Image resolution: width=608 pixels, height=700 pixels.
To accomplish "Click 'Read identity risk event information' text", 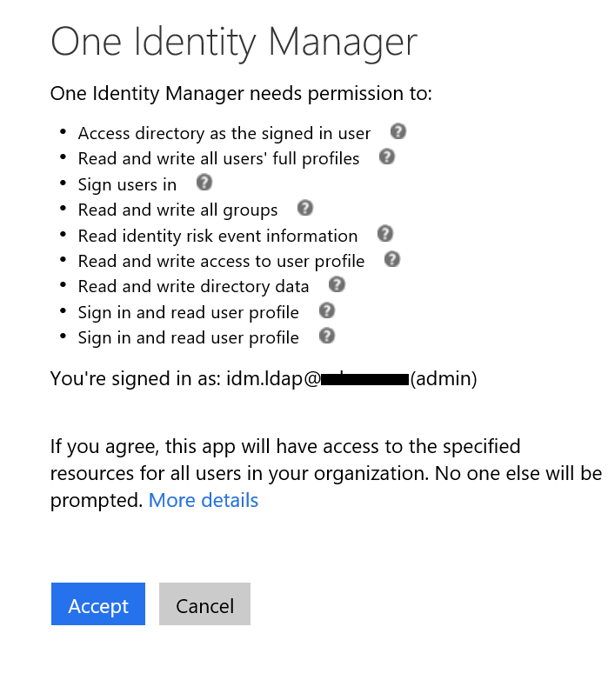I will [217, 236].
